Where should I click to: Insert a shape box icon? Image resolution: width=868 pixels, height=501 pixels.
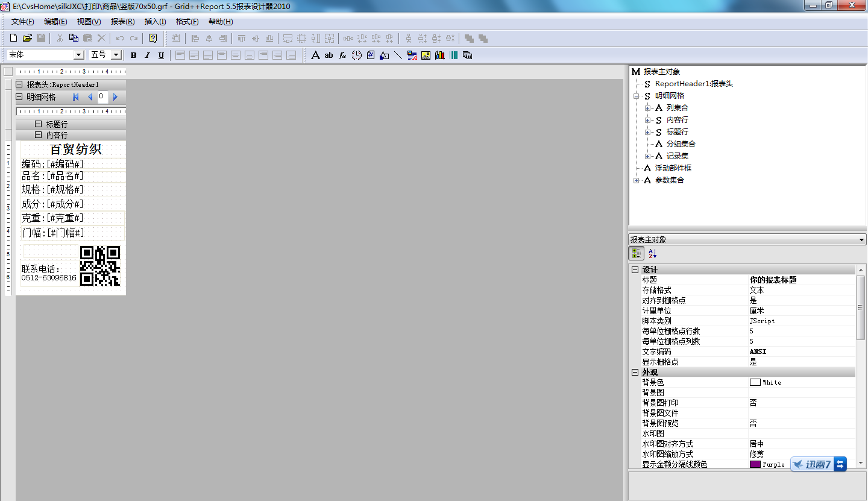[x=384, y=55]
